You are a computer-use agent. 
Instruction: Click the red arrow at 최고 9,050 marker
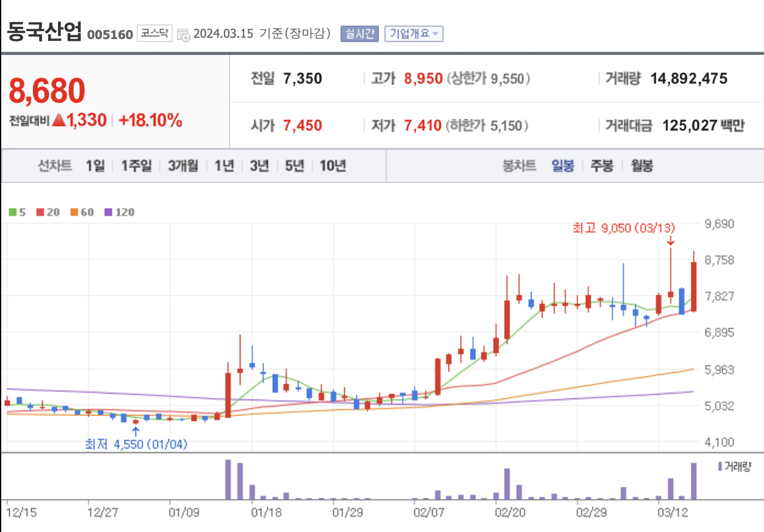670,241
